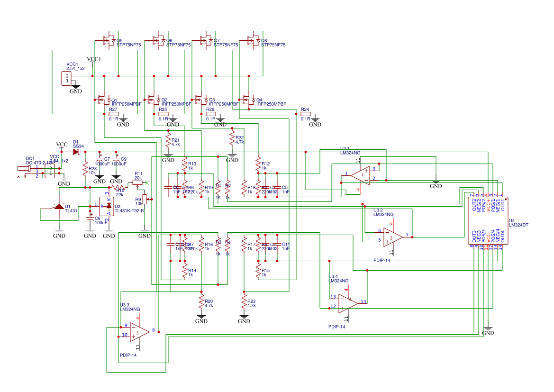Click the 'VCC-' pin label on U4
554x392 pixels.
tap(488, 237)
